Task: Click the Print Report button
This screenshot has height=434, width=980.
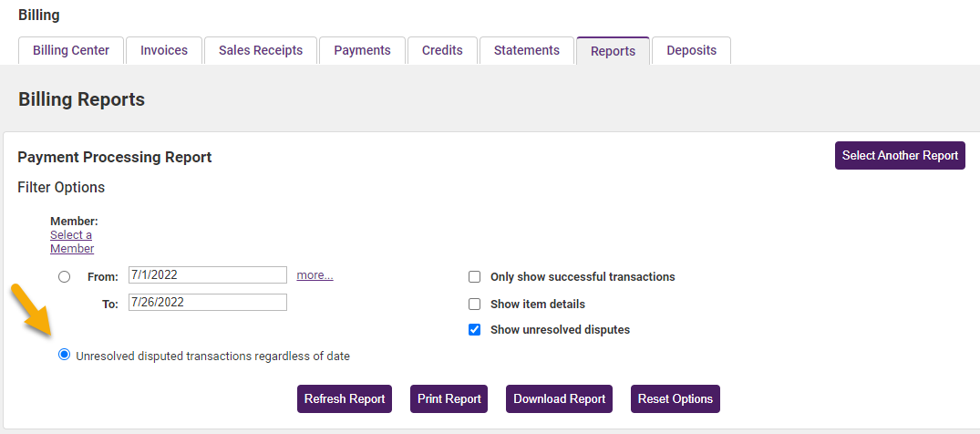Action: tap(449, 399)
